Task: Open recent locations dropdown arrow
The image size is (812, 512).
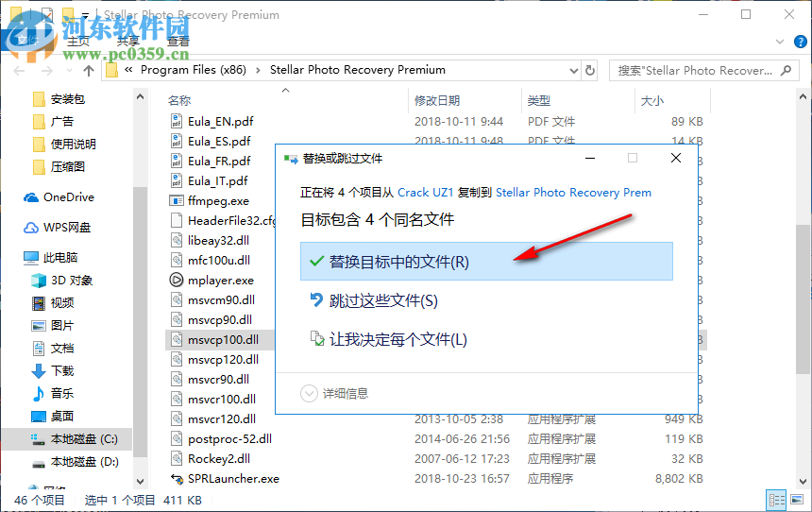Action: [69, 71]
